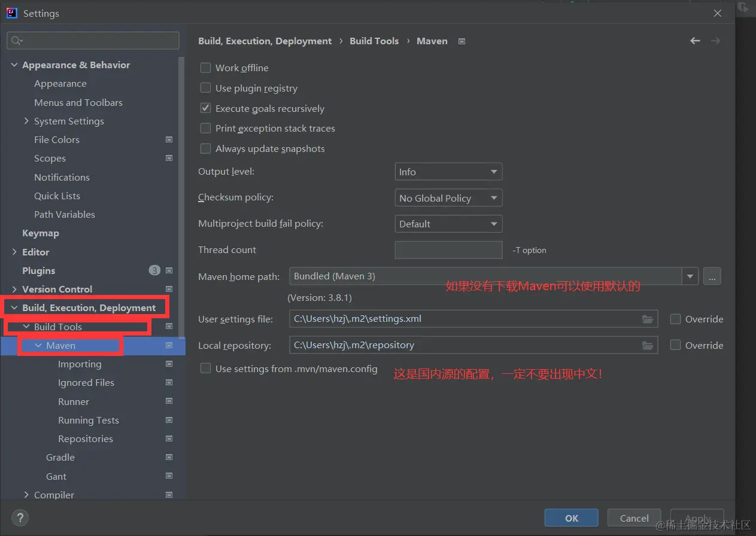
Task: Expand the Compiler node
Action: tap(26, 495)
